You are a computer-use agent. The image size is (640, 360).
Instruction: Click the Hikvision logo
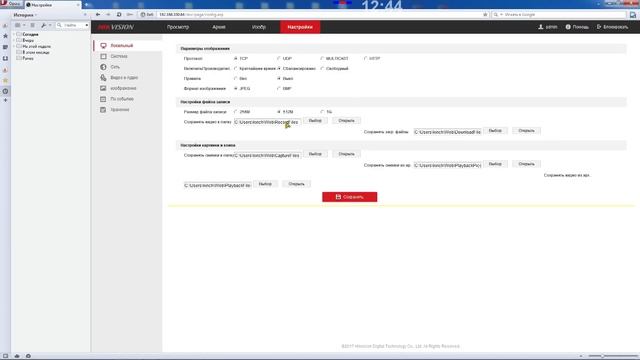click(116, 27)
